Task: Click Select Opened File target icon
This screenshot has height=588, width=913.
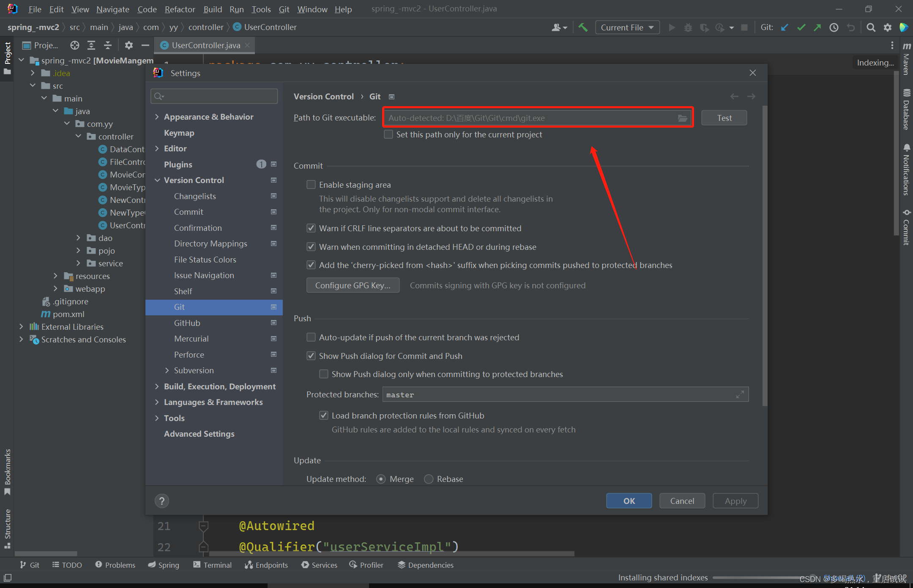Action: pos(75,45)
